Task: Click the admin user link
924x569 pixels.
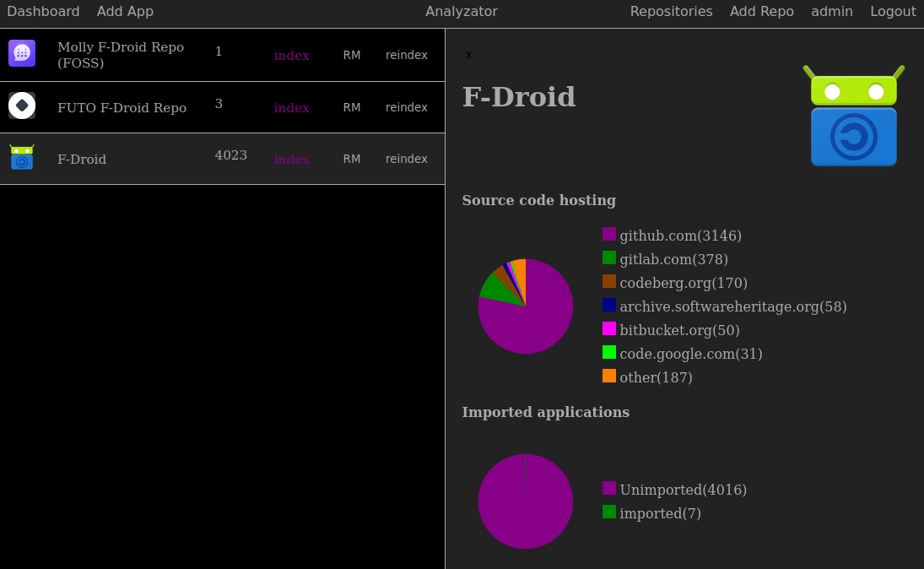Action: [831, 12]
